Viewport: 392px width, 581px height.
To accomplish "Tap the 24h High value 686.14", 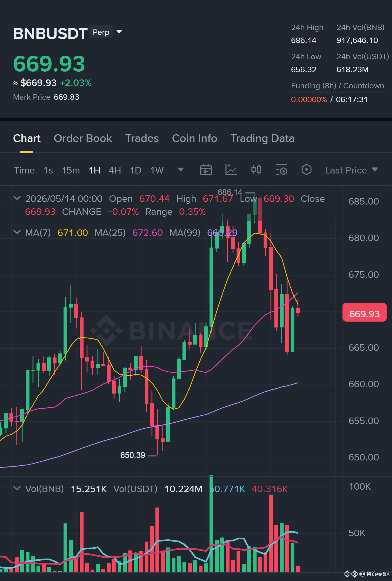I will click(304, 40).
